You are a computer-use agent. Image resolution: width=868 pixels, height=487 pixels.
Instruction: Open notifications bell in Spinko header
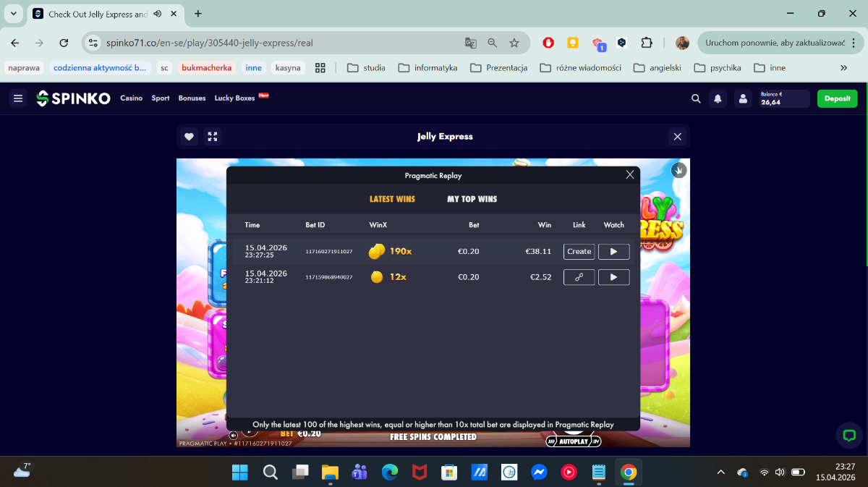tap(718, 98)
